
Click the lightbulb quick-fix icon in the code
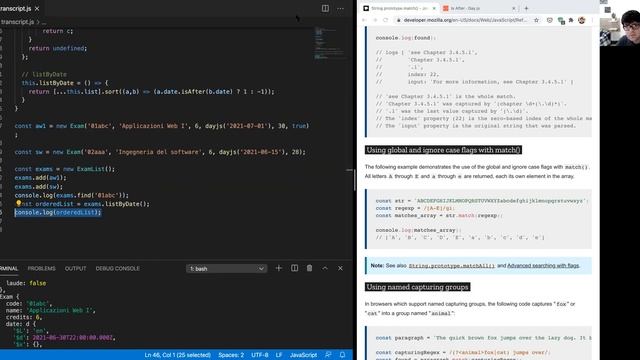click(x=18, y=203)
